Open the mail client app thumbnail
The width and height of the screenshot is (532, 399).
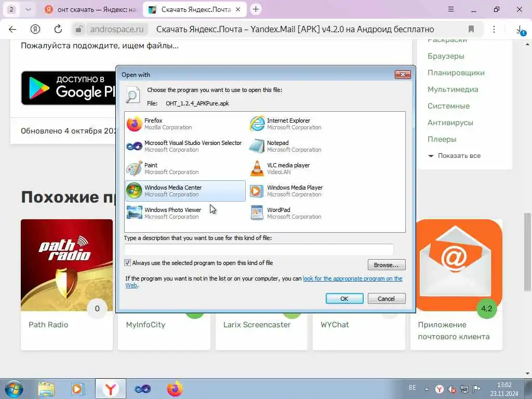(x=459, y=265)
